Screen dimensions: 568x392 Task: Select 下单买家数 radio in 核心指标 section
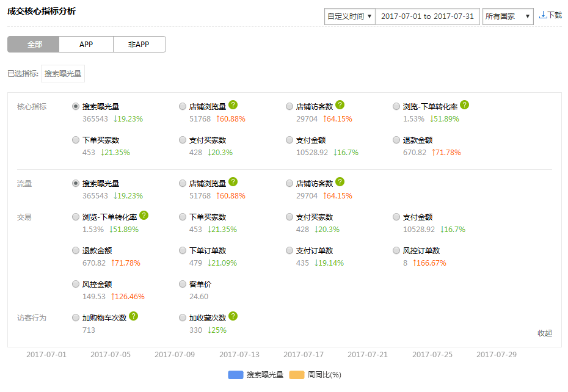[75, 140]
